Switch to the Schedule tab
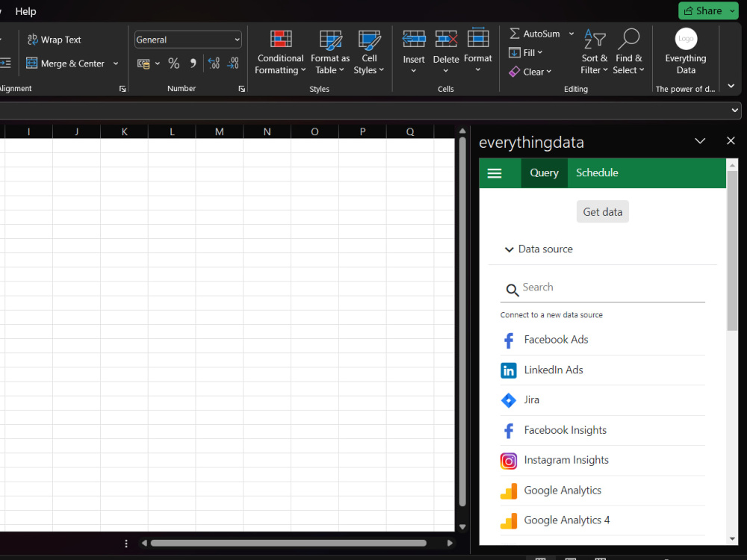This screenshot has height=560, width=747. pos(597,173)
